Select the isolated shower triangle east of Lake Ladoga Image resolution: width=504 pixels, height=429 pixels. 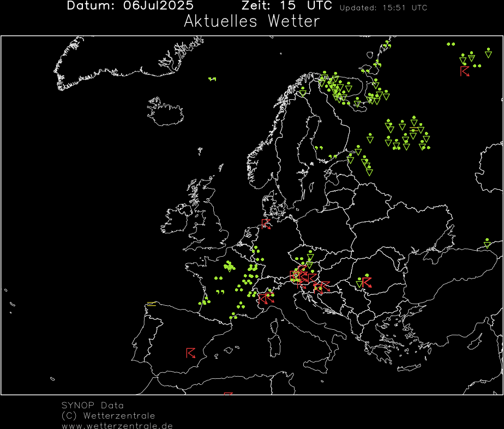pyautogui.click(x=370, y=138)
